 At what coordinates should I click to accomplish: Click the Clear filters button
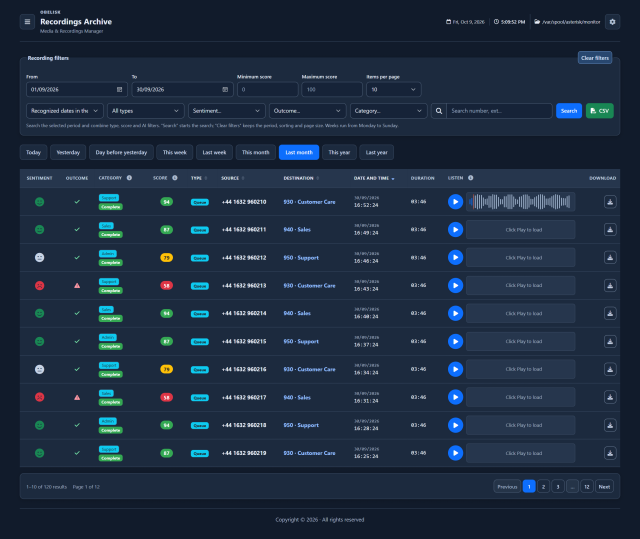coord(595,58)
